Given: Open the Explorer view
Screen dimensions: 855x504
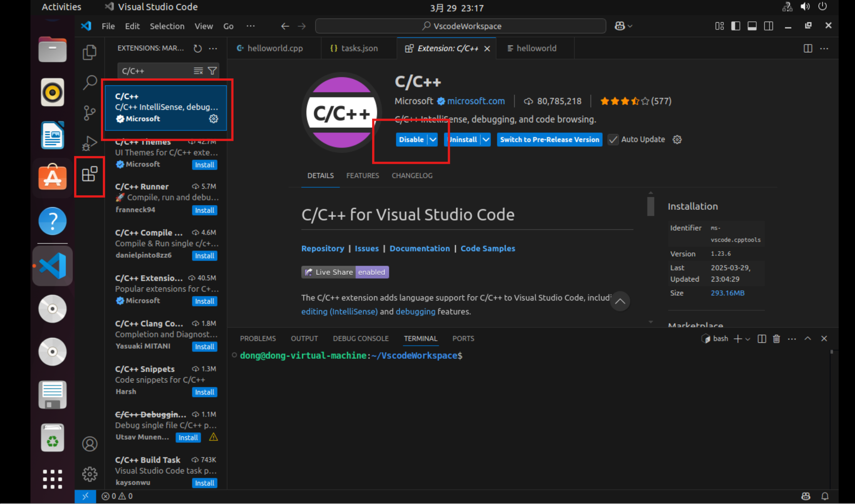Looking at the screenshot, I should pos(89,52).
